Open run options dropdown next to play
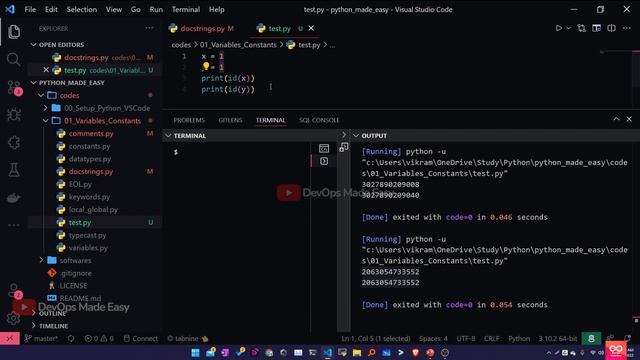 (569, 28)
